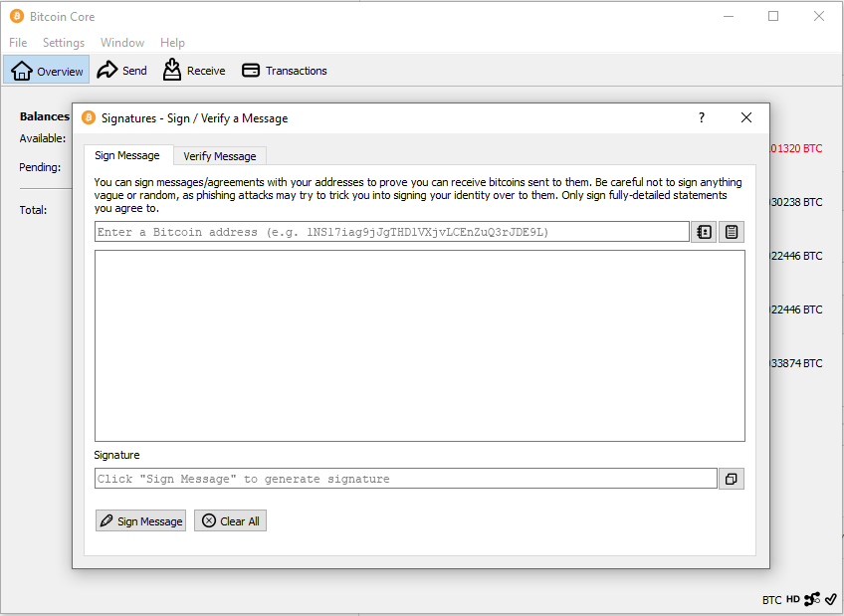Viewport: 844px width, 616px height.
Task: Click the HD wallet status icon
Action: [x=793, y=599]
